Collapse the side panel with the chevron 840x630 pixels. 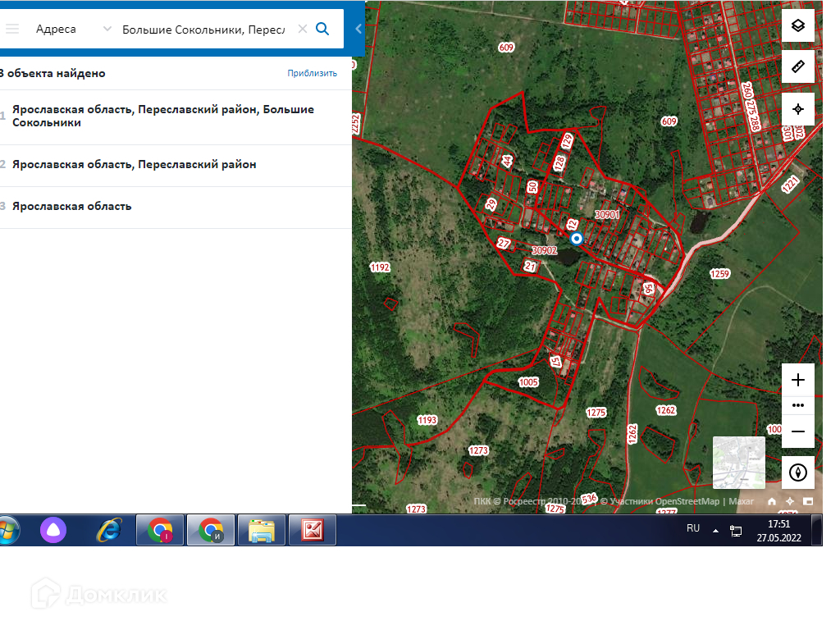358,29
